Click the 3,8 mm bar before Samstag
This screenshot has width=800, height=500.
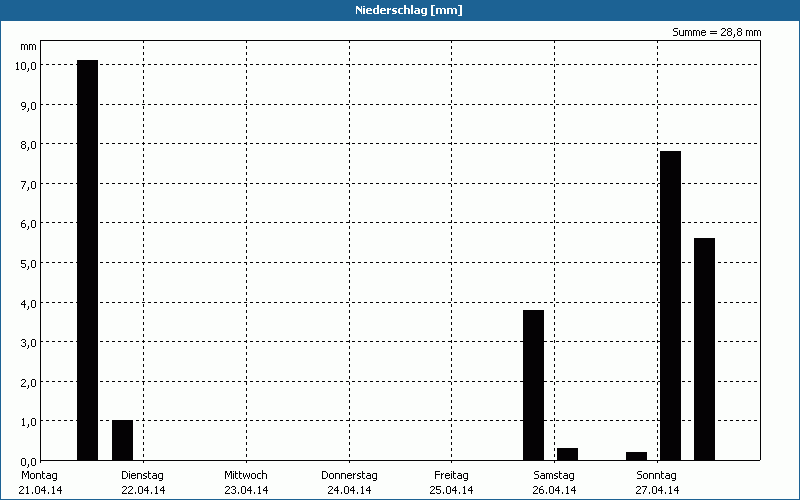(x=534, y=385)
